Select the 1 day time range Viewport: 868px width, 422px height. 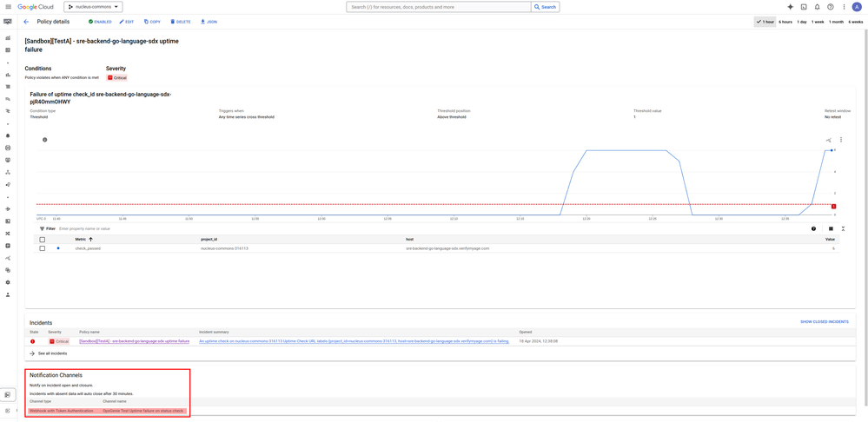[802, 22]
